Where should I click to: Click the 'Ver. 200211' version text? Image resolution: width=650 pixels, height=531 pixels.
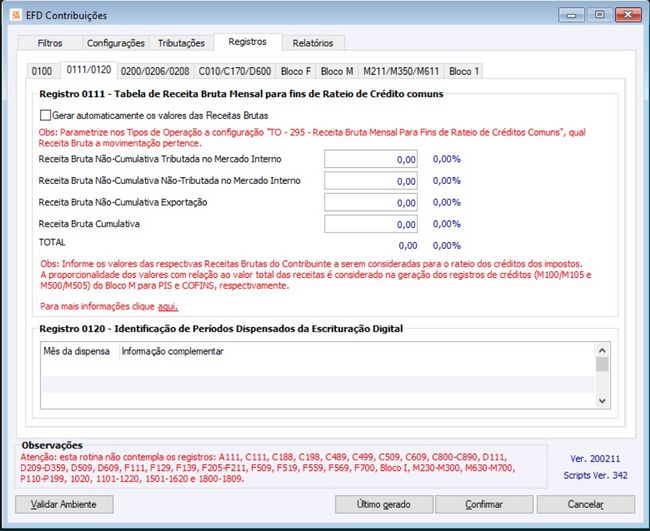pos(595,459)
